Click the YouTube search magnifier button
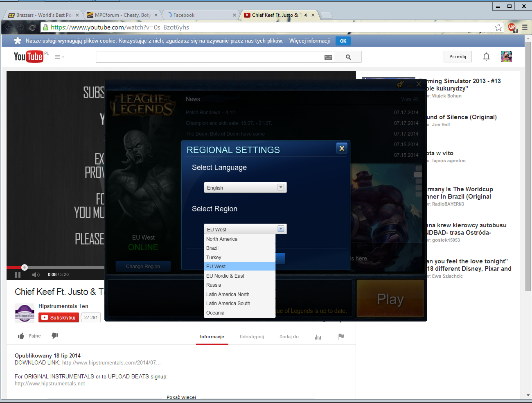The width and height of the screenshot is (532, 403). (348, 57)
